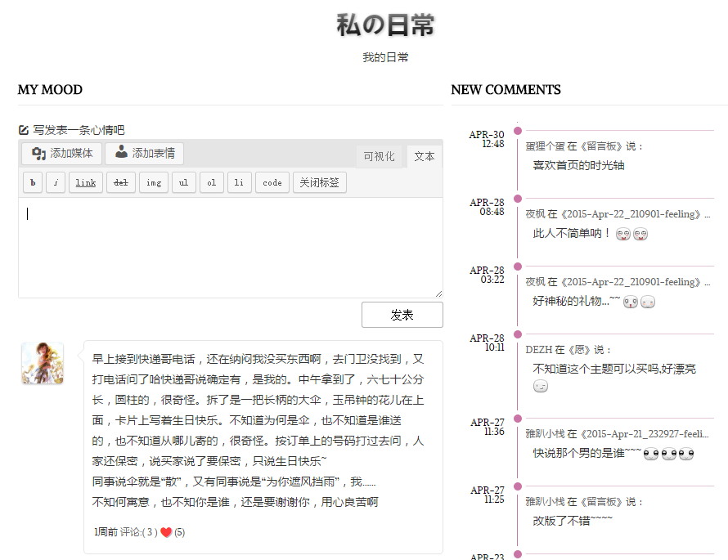Like the post with the red heart icon

[166, 533]
